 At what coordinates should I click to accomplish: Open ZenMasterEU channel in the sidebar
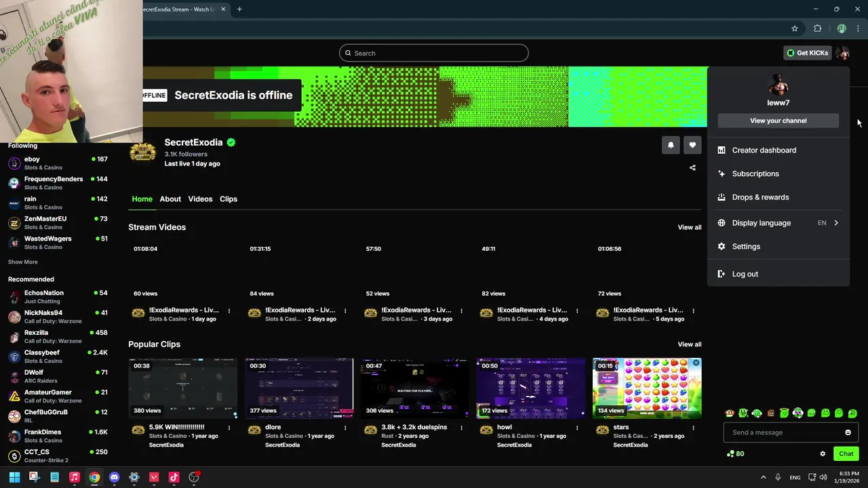click(x=58, y=223)
